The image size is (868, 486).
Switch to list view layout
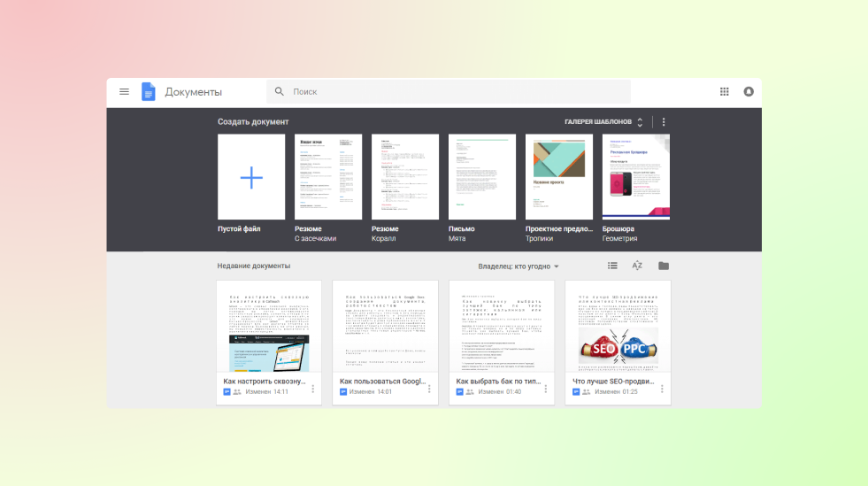(x=612, y=266)
